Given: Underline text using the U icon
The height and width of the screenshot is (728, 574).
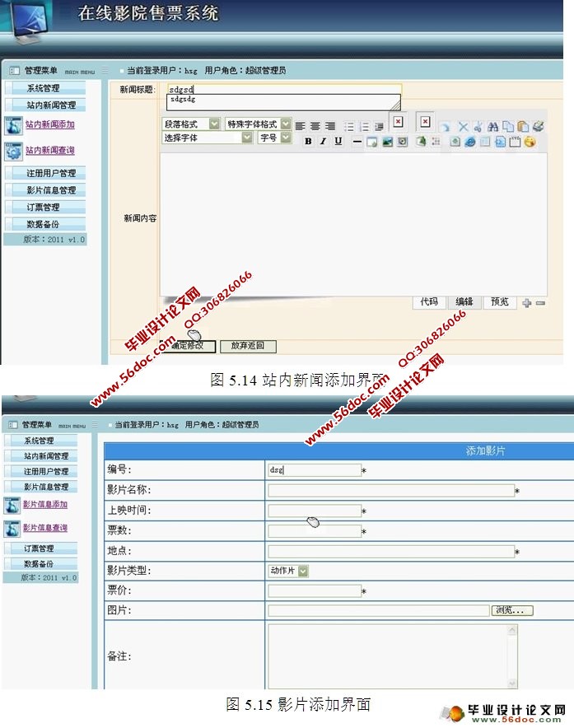Looking at the screenshot, I should pyautogui.click(x=338, y=142).
